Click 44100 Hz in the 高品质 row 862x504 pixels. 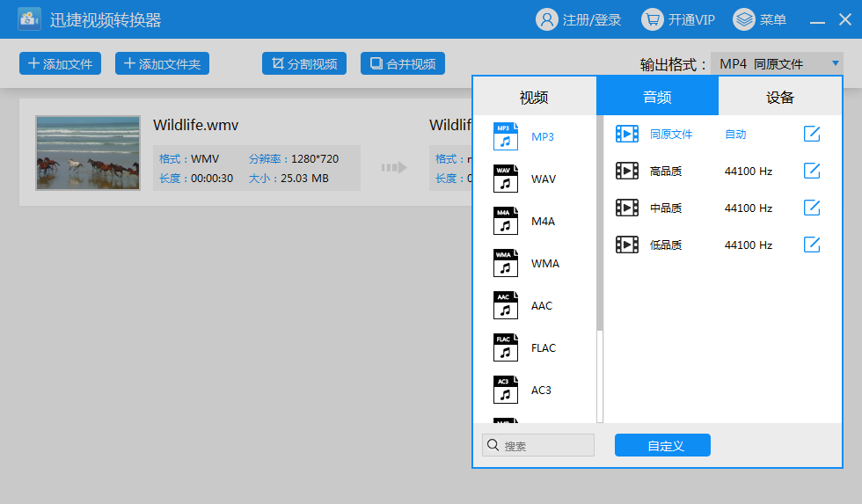pos(749,171)
